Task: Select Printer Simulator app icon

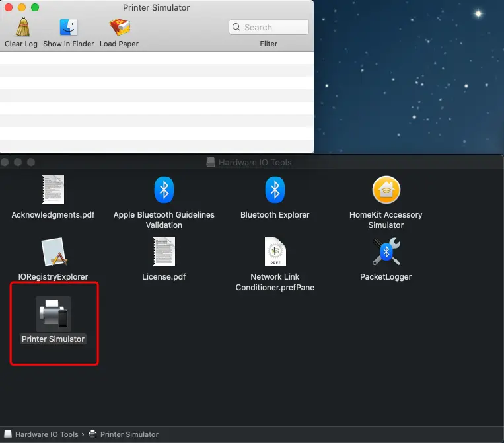Action: coord(54,313)
